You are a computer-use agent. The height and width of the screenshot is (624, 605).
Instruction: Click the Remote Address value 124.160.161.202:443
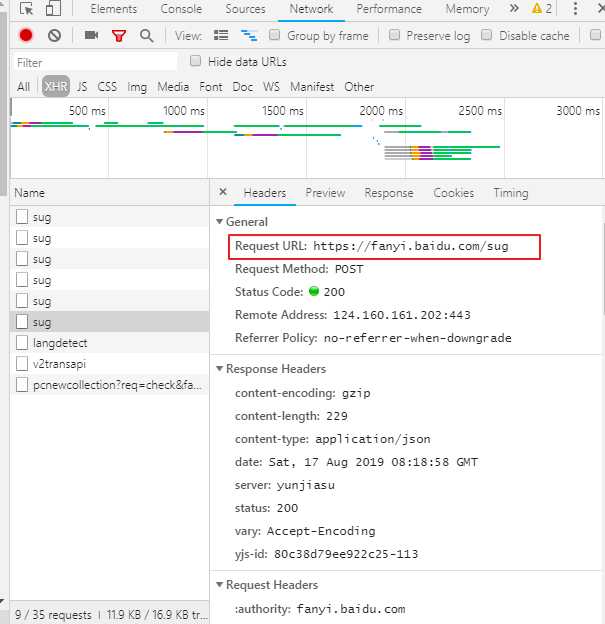click(402, 315)
